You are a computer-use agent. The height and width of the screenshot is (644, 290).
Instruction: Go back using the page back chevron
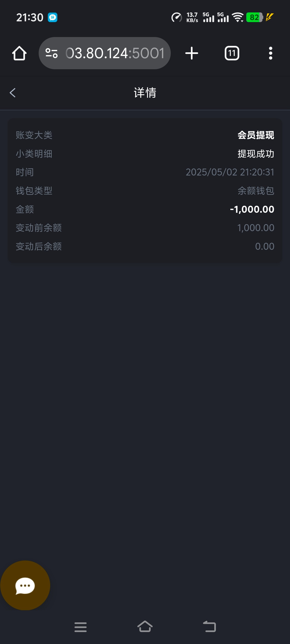click(12, 93)
